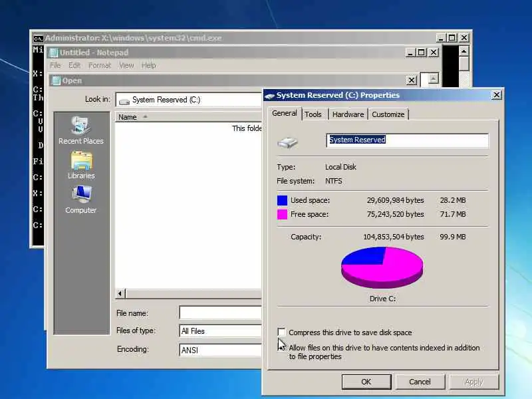Switch to the General tab

tap(285, 113)
